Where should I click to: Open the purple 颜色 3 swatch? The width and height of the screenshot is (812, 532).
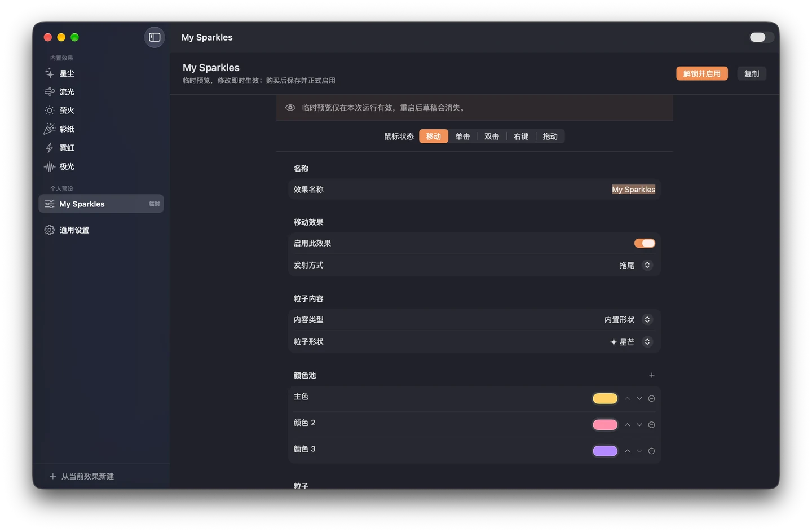605,451
